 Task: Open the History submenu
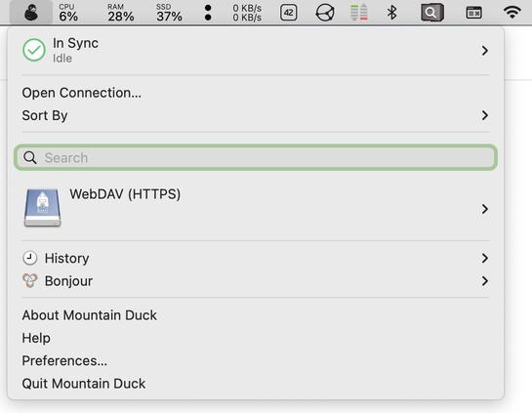point(256,259)
